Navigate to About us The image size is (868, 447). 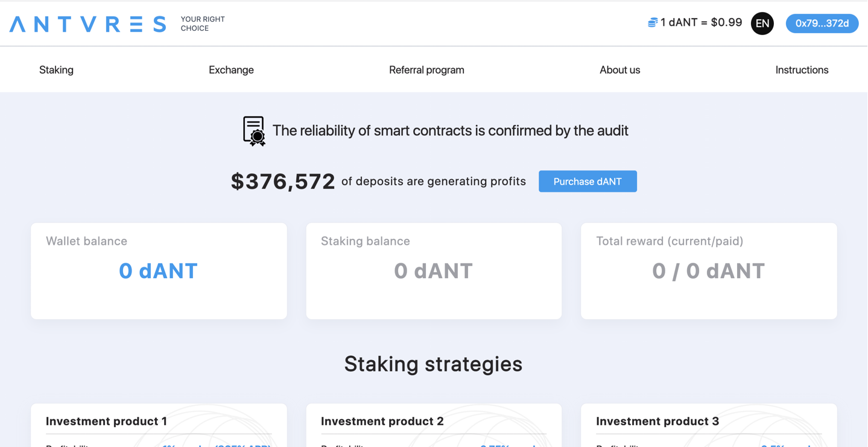[619, 70]
